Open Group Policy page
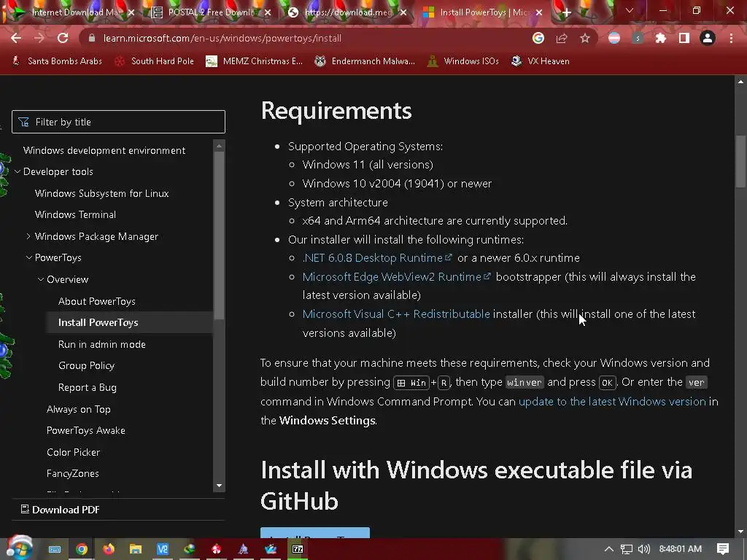The height and width of the screenshot is (560, 747). [86, 366]
